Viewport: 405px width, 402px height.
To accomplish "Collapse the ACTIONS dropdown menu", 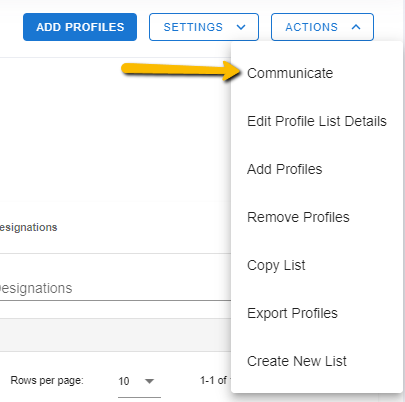I will pos(322,27).
